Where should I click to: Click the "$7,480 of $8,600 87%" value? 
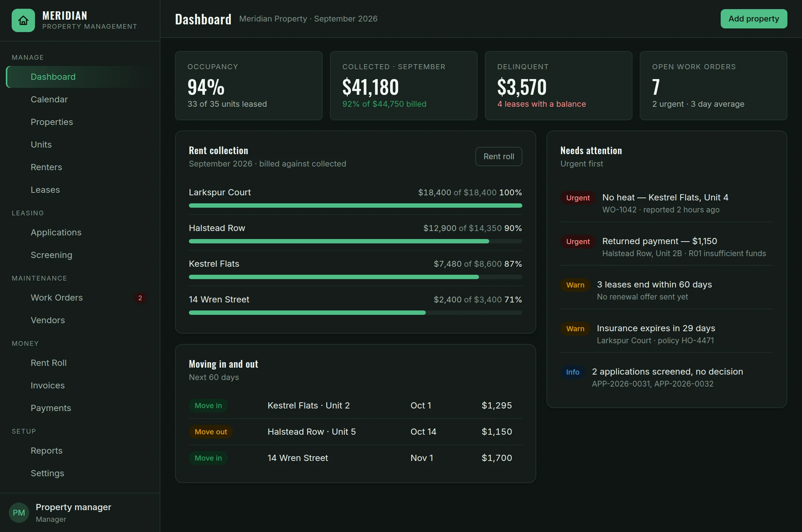pos(478,264)
